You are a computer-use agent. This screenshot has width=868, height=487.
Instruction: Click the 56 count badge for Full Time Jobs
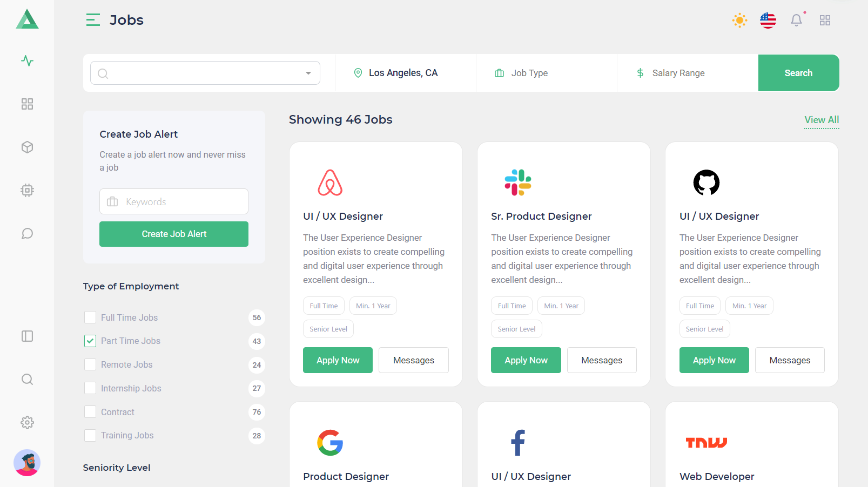coord(257,317)
